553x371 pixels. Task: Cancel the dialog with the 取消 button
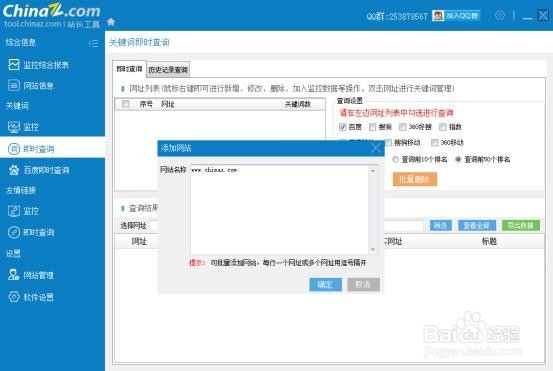pos(363,284)
